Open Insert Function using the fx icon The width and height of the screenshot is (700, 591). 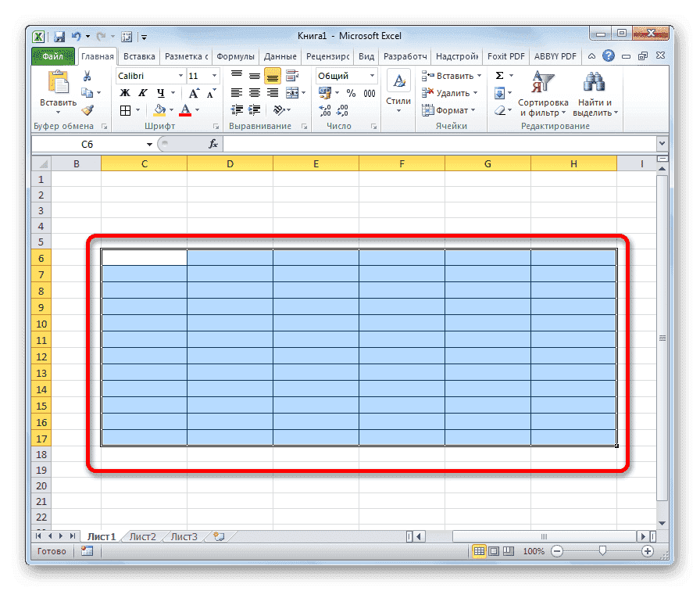(214, 144)
